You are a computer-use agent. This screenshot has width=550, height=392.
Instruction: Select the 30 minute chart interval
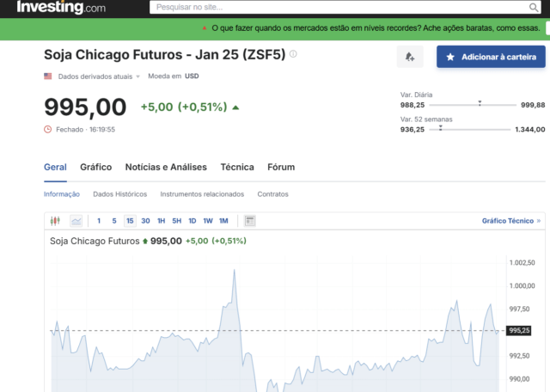click(145, 221)
